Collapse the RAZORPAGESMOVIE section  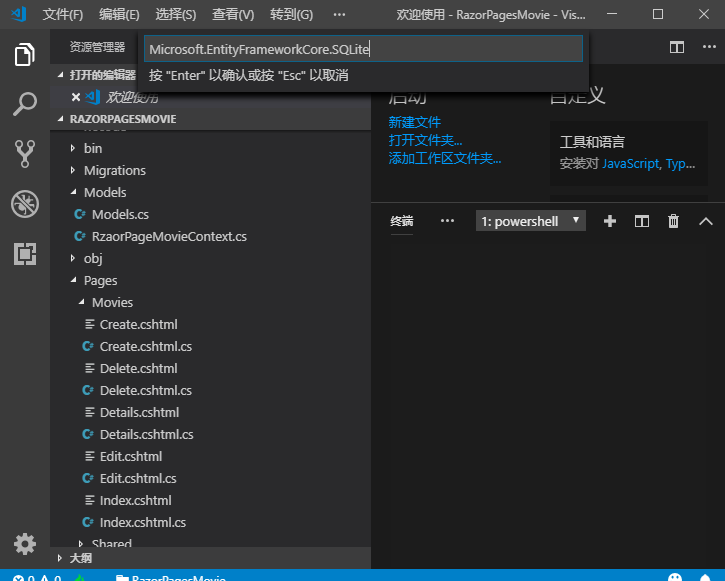[60, 119]
